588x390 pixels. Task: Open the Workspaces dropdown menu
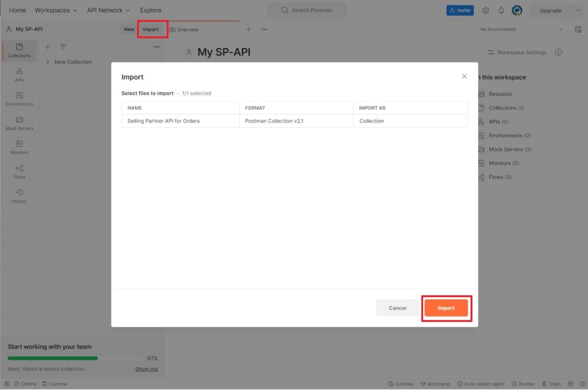click(56, 10)
